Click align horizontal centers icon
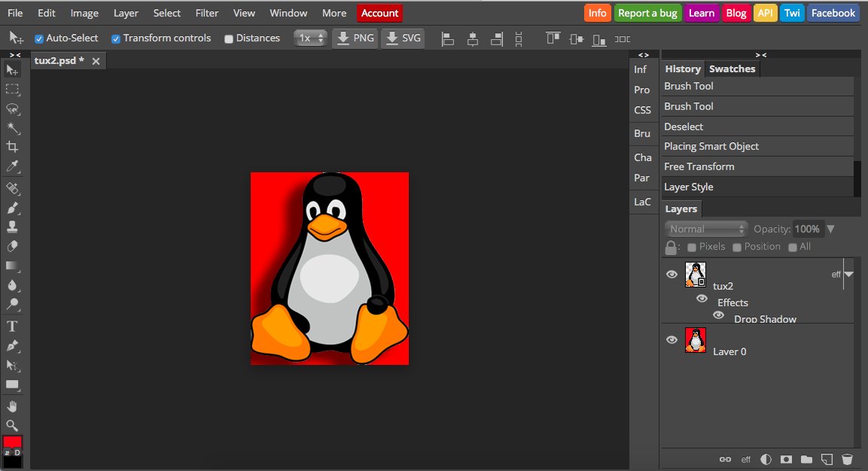The width and height of the screenshot is (868, 471). click(x=472, y=38)
